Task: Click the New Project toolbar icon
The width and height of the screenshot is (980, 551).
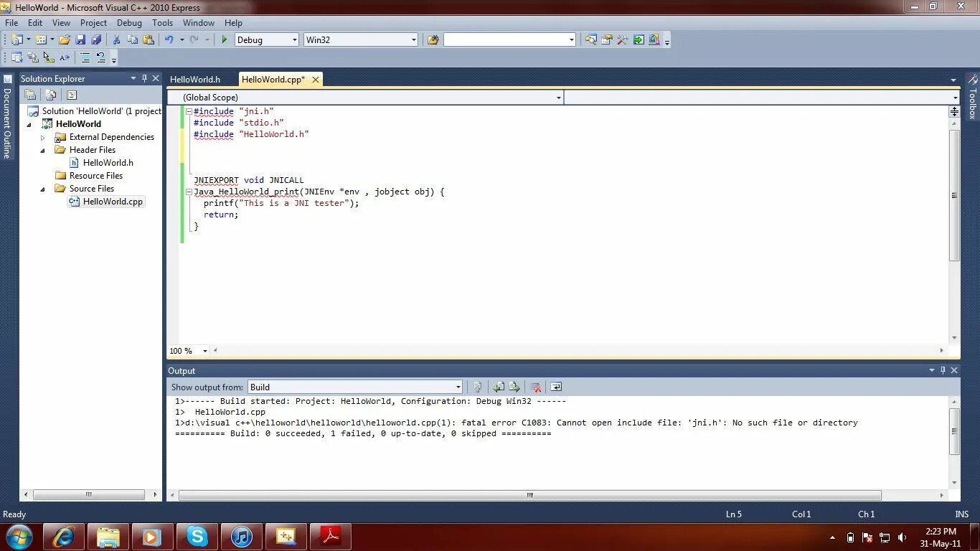Action: pos(17,40)
